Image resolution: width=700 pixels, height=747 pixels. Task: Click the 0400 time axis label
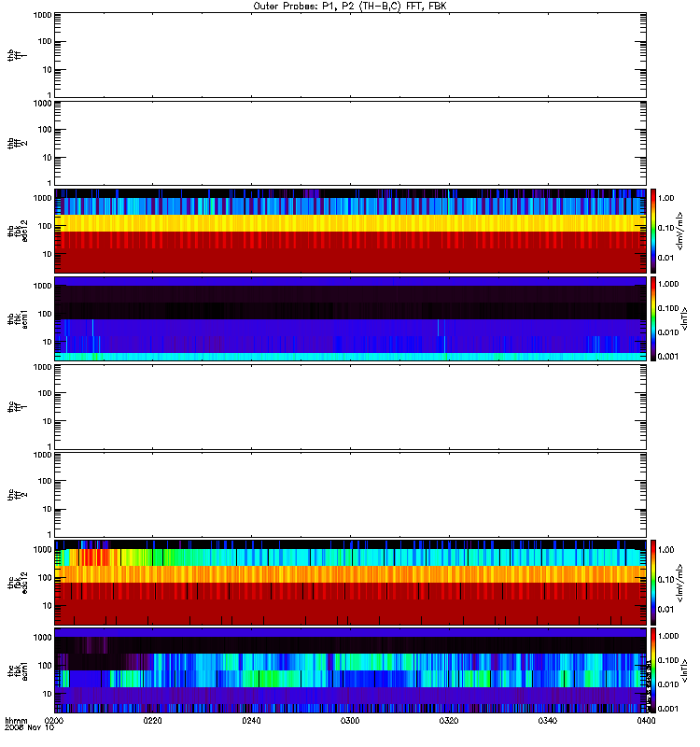pos(646,721)
